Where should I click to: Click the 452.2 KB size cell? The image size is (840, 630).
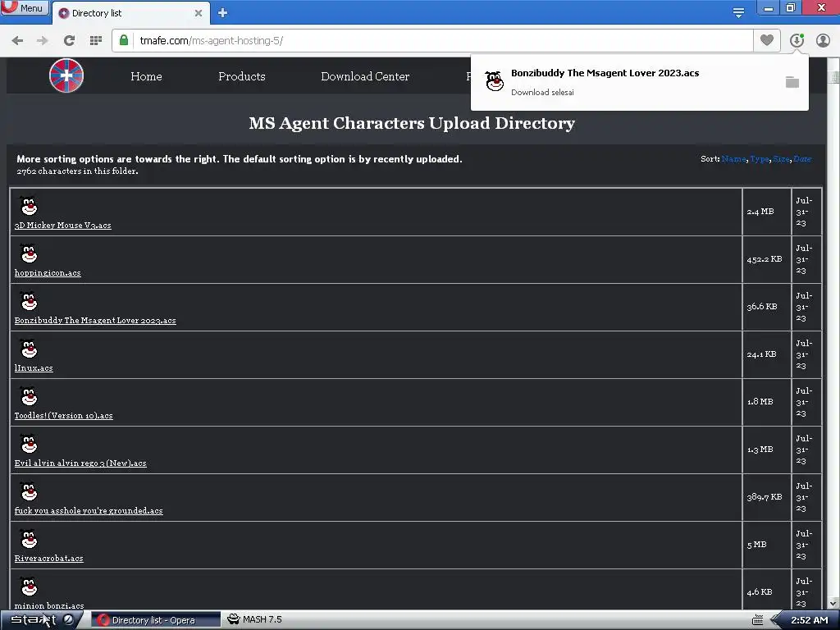pyautogui.click(x=767, y=259)
